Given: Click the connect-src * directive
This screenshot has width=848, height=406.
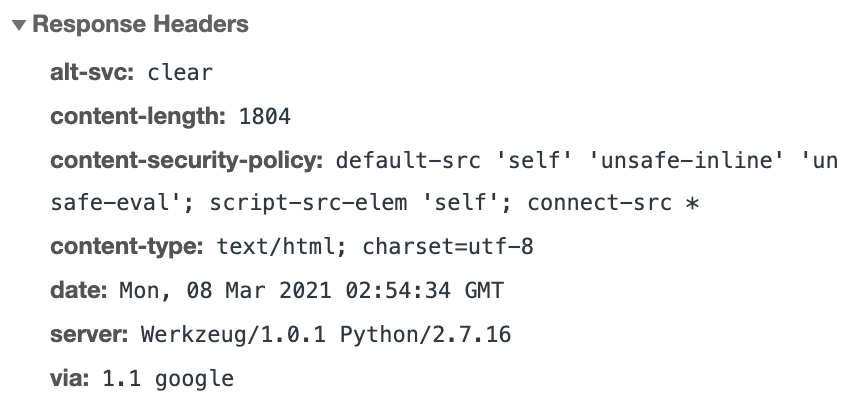Looking at the screenshot, I should coord(611,203).
